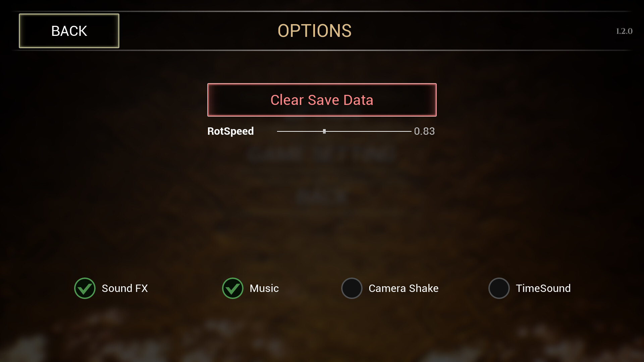Disable the Sound FX green checkmark

point(85,288)
